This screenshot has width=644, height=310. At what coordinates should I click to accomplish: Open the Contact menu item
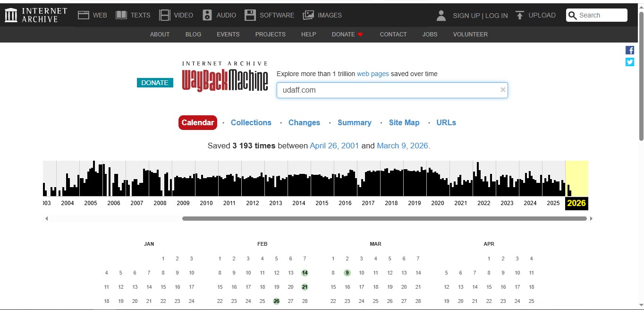pos(393,34)
